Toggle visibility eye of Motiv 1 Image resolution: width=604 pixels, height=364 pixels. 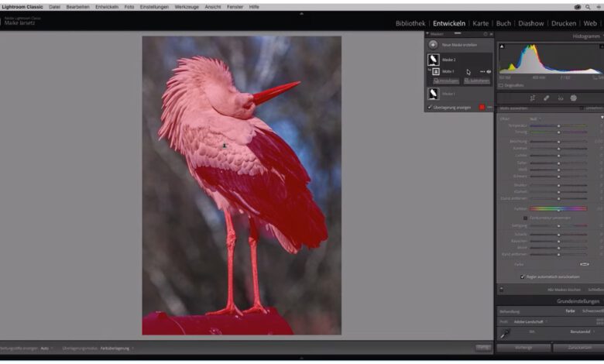click(x=489, y=71)
